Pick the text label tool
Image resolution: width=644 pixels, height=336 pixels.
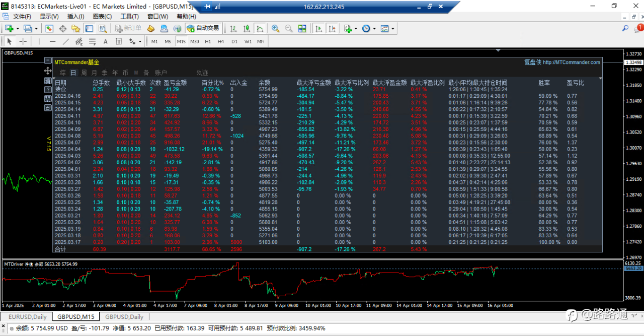(x=105, y=41)
